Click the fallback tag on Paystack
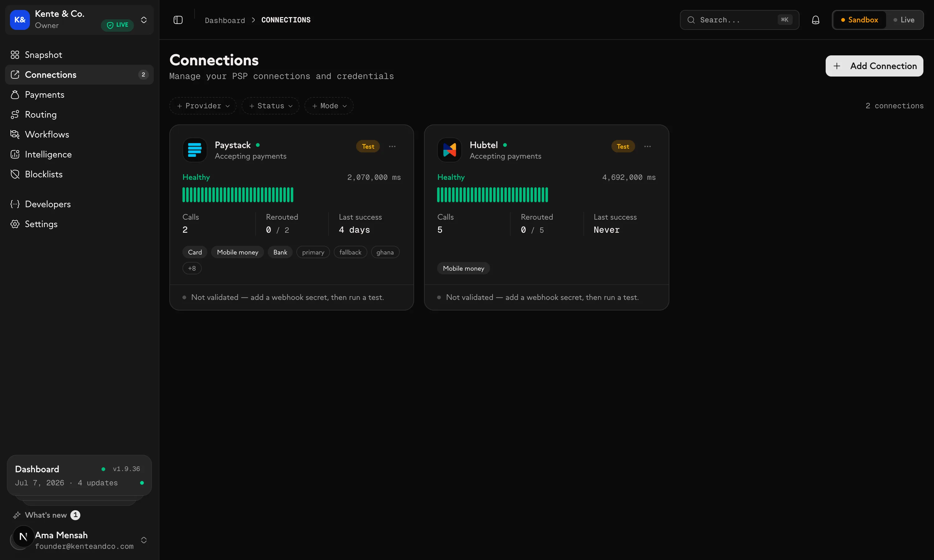 point(350,252)
